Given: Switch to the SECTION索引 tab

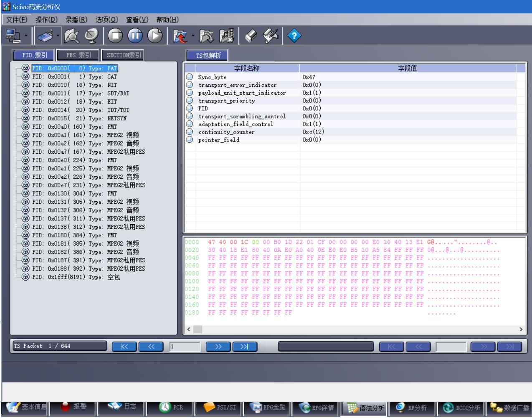Looking at the screenshot, I should tap(124, 55).
